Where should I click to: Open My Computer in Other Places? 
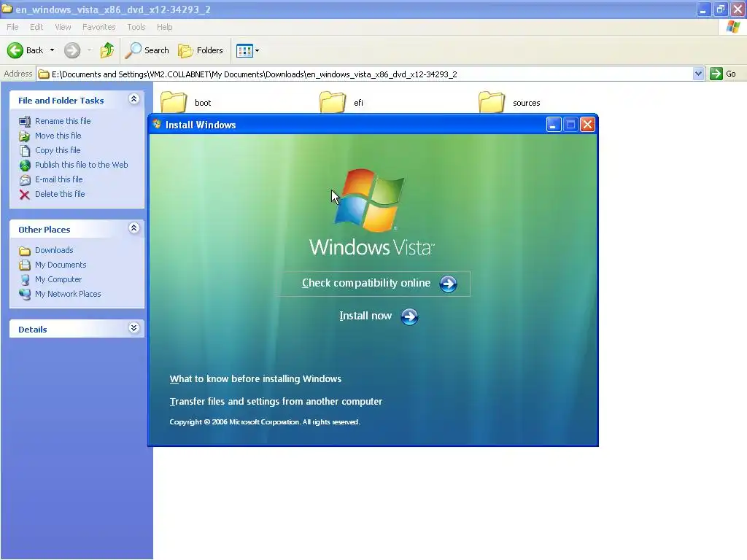click(58, 279)
